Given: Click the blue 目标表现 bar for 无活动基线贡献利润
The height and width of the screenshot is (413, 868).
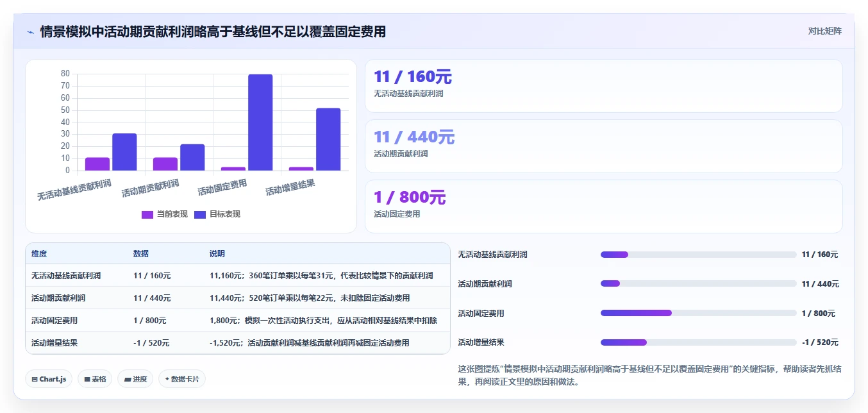Looking at the screenshot, I should coord(124,152).
